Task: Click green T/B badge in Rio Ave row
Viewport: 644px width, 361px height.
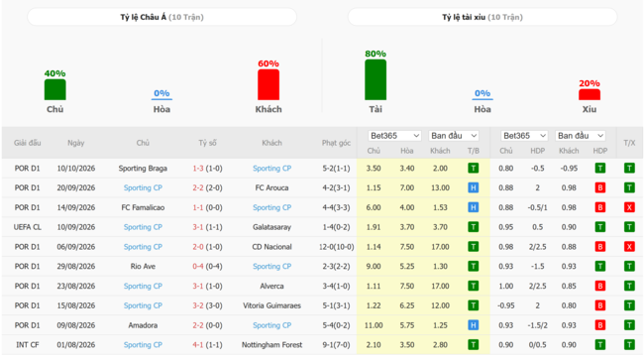Action: (x=474, y=267)
